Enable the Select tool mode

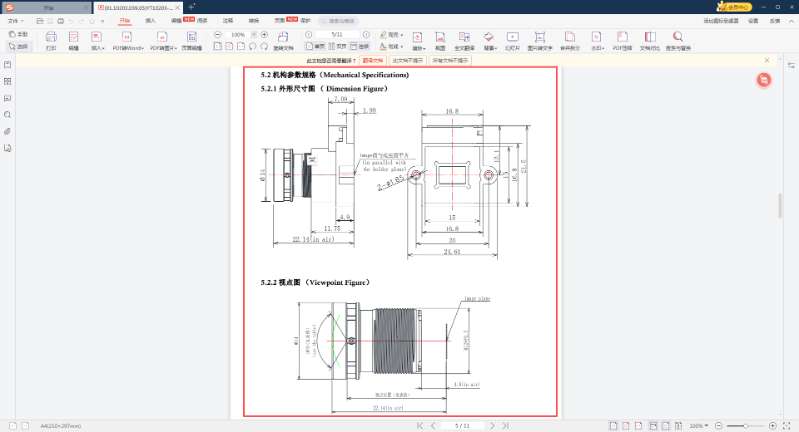click(x=18, y=46)
